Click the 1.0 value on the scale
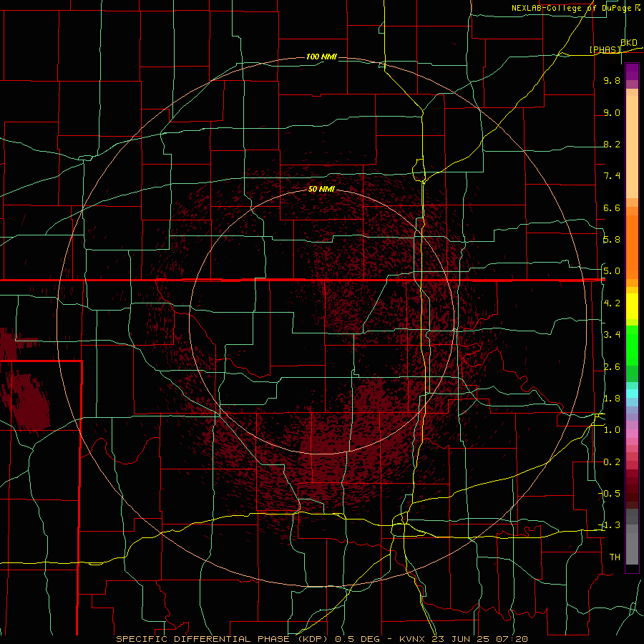Screen dimensions: 644x644 coord(612,431)
